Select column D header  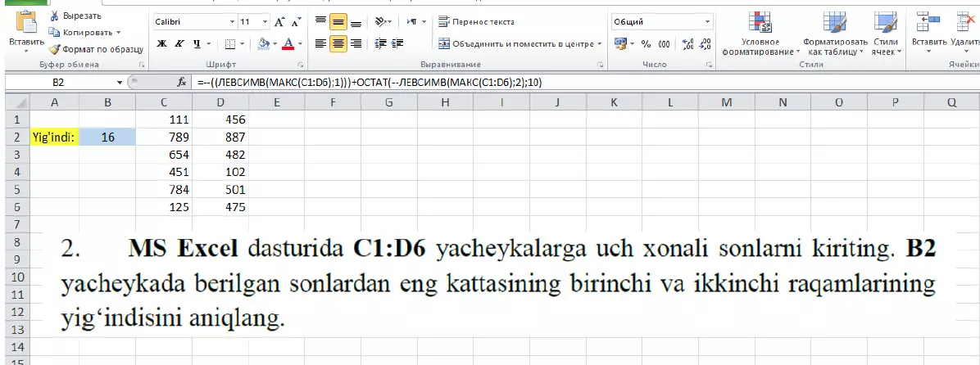[x=220, y=103]
